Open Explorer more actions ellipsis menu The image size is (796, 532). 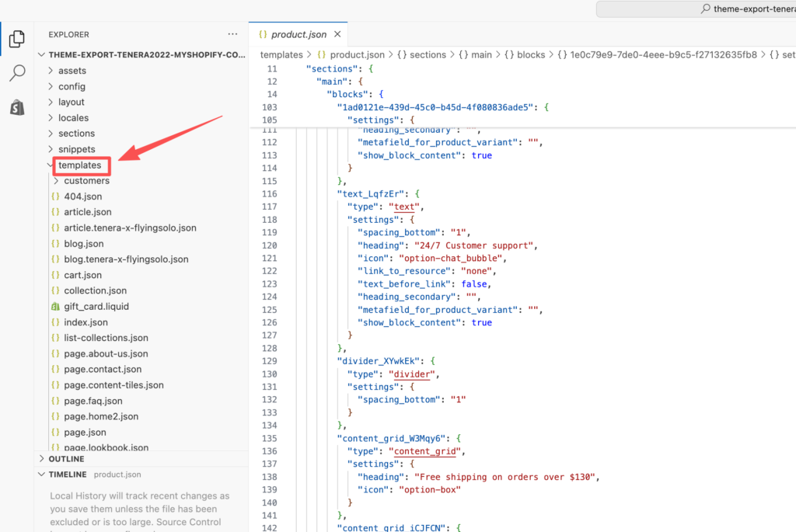(232, 34)
